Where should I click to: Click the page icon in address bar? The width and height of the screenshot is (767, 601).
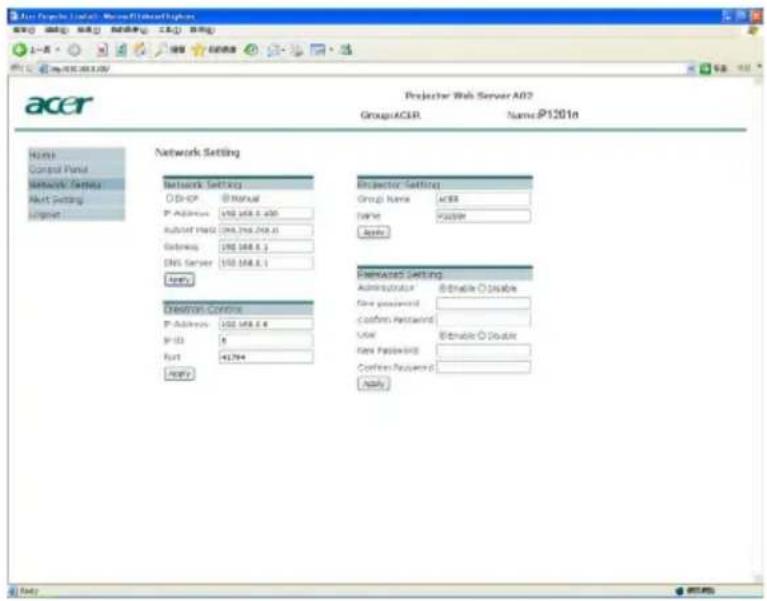(x=44, y=69)
